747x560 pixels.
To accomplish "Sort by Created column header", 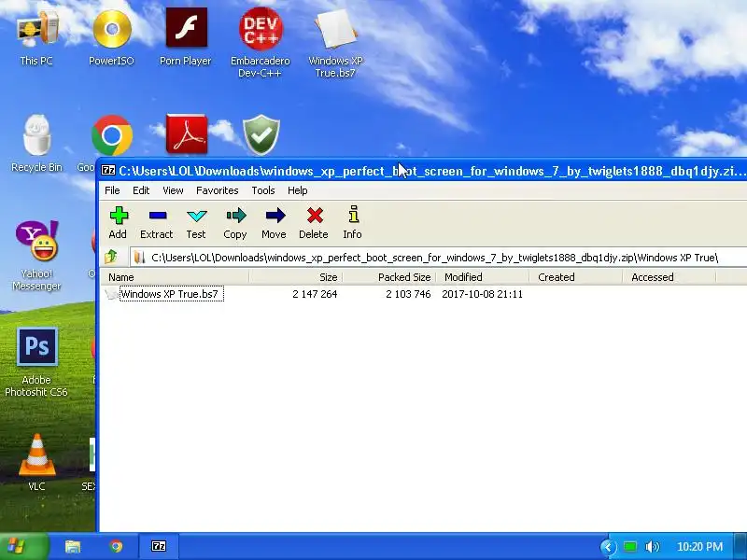I will (575, 277).
